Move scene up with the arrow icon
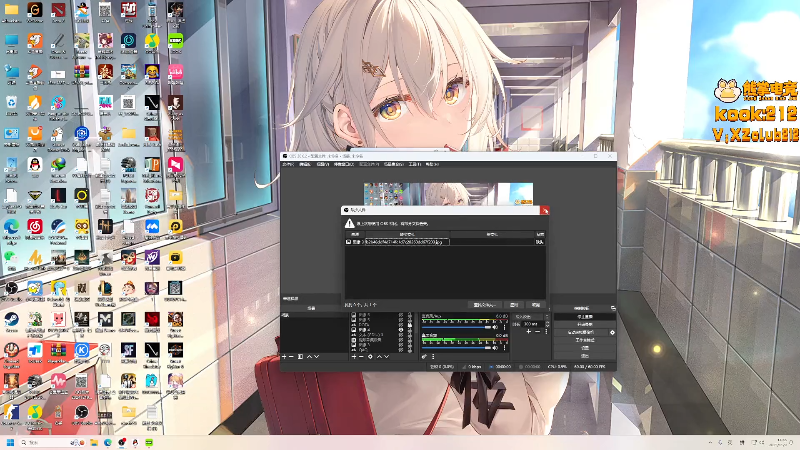 click(x=309, y=357)
